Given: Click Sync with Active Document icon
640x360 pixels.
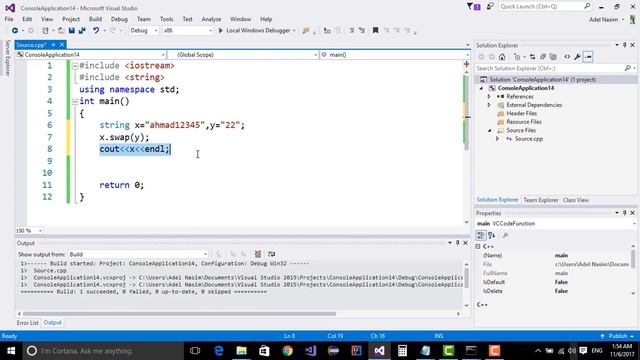Looking at the screenshot, I should [x=532, y=57].
